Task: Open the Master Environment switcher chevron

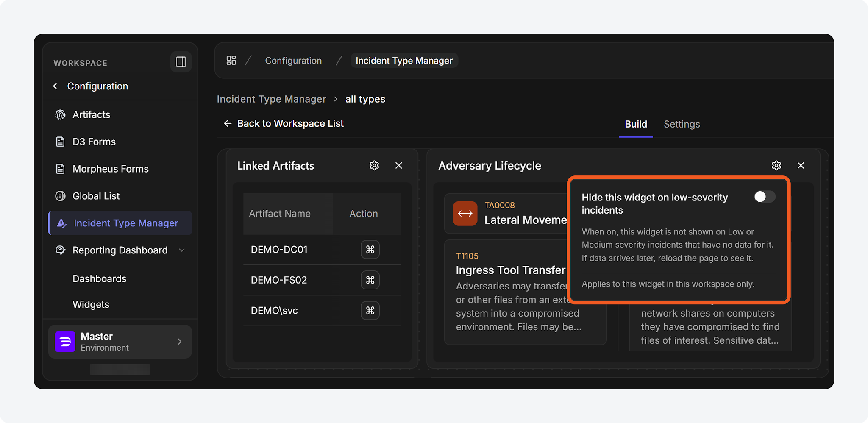Action: click(x=180, y=342)
